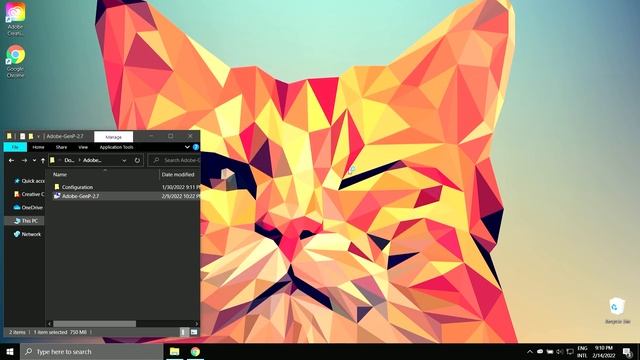This screenshot has height=360, width=640.
Task: Open the Action Center notifications icon
Action: (x=628, y=352)
